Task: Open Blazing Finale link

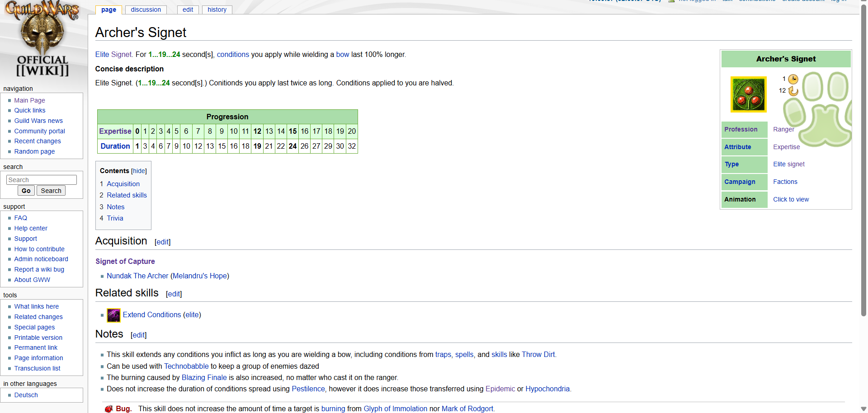Action: 204,377
